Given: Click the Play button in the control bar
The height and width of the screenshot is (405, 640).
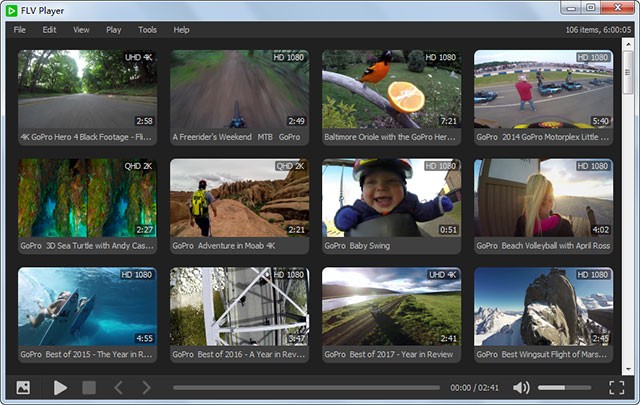Looking at the screenshot, I should coord(60,387).
